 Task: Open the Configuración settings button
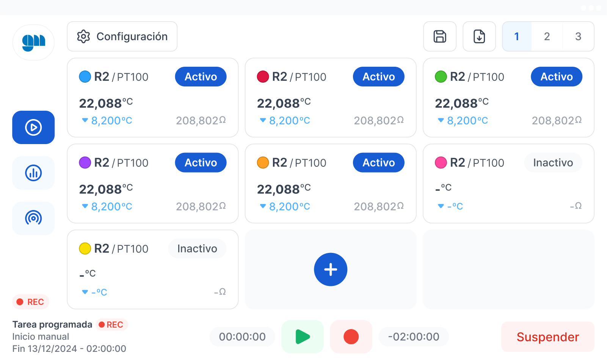point(122,36)
